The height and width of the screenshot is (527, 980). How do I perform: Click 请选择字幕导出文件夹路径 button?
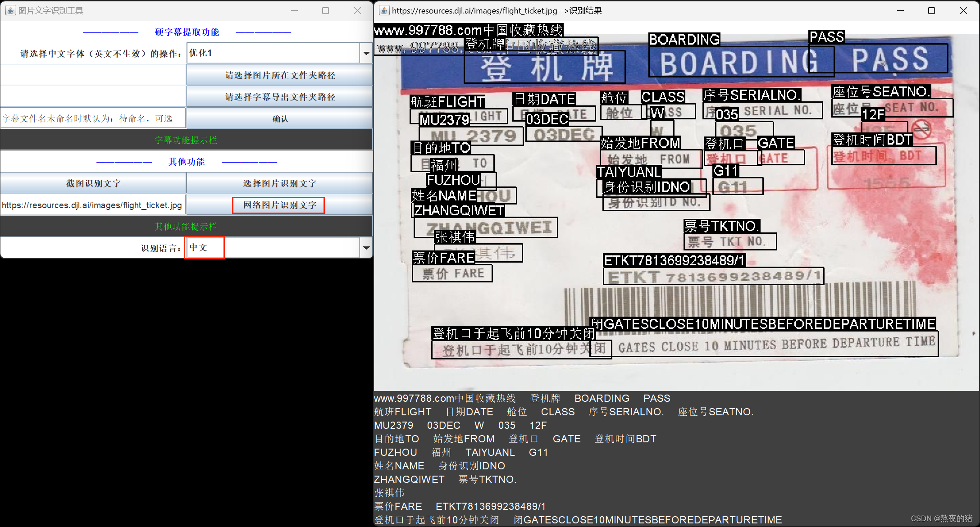[x=280, y=97]
